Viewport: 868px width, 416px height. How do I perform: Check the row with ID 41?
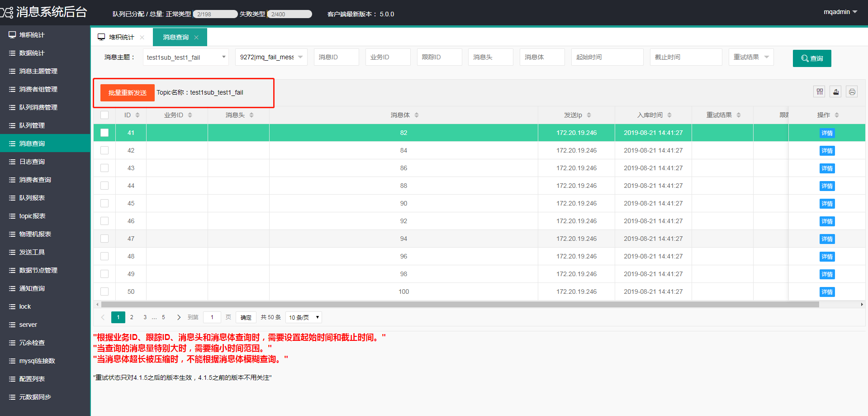104,133
